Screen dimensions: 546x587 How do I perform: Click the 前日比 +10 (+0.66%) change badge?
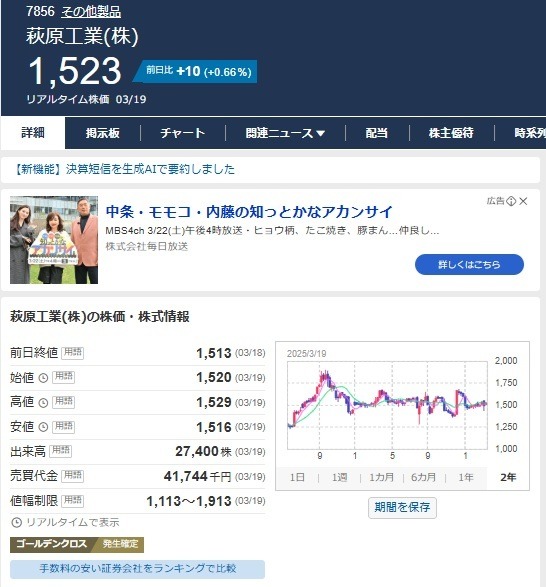[196, 71]
